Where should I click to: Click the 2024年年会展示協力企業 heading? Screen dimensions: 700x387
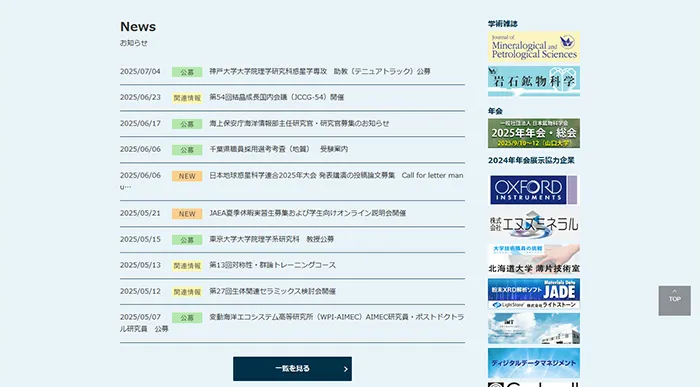[531, 160]
